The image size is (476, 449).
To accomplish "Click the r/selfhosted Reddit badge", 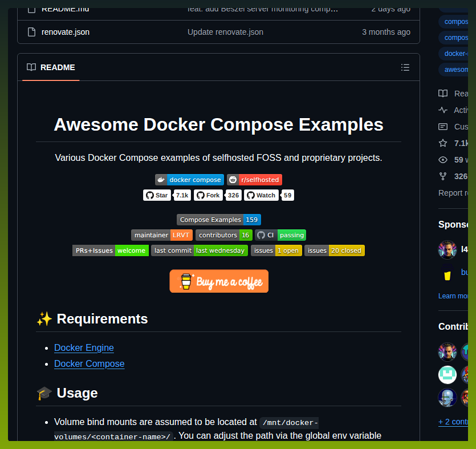I will 254,180.
